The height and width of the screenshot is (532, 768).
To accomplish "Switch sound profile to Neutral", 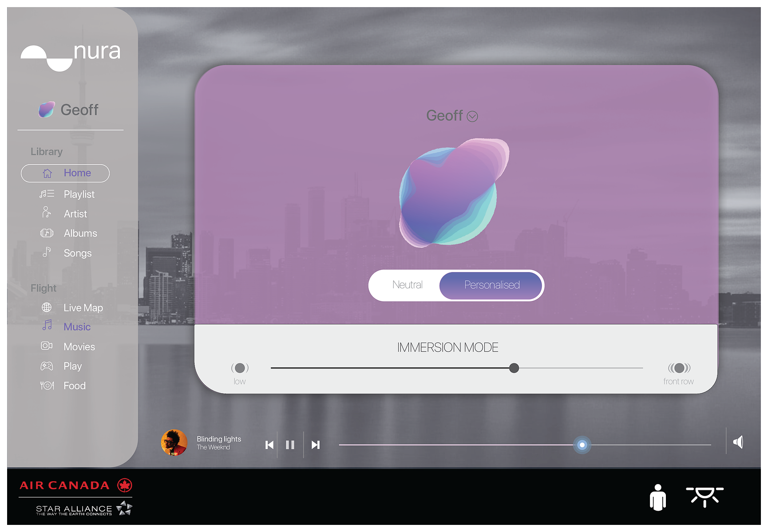I will 408,285.
